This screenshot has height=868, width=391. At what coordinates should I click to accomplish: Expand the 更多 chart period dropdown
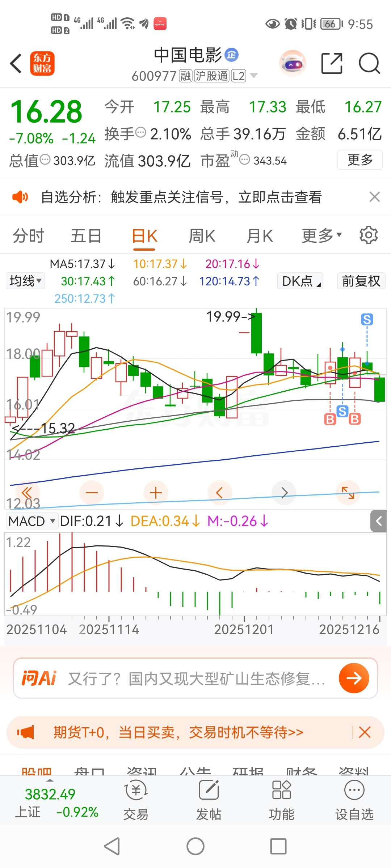pos(322,236)
